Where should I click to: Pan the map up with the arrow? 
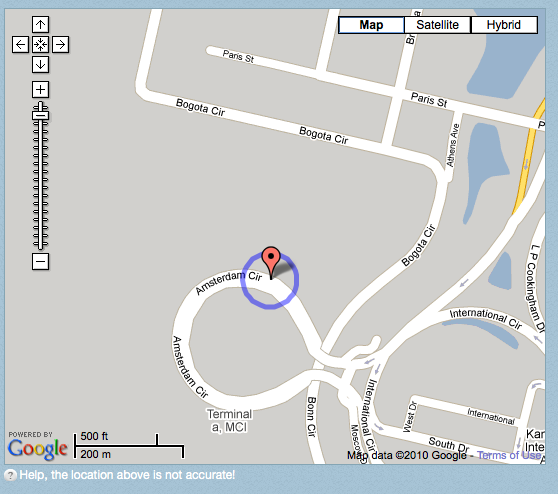[40, 25]
